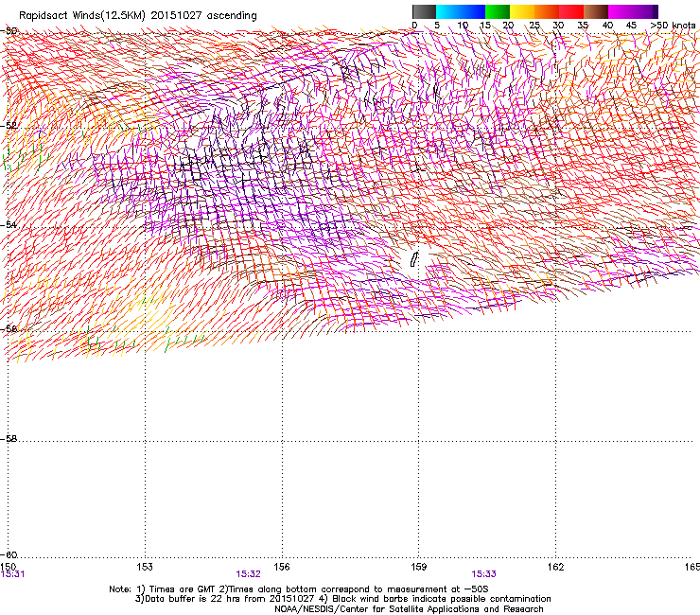The height and width of the screenshot is (615, 700).
Task: Click the purple time label 15:32
Action: coord(248,574)
